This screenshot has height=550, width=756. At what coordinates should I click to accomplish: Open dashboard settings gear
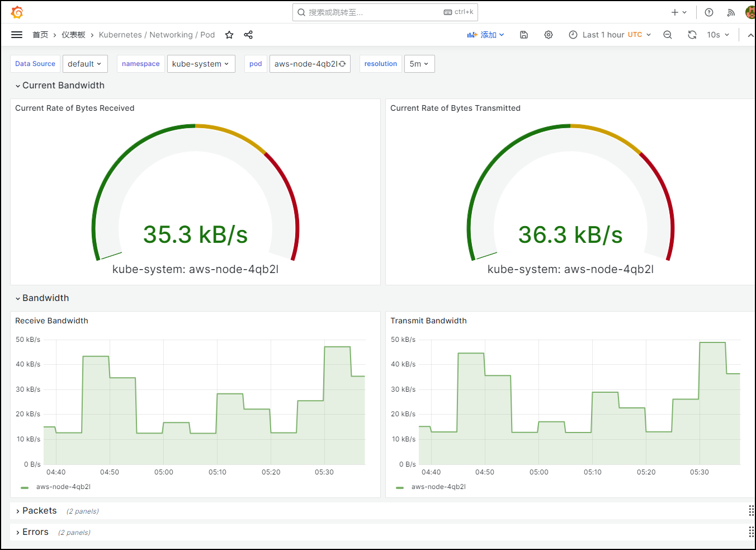coord(549,35)
